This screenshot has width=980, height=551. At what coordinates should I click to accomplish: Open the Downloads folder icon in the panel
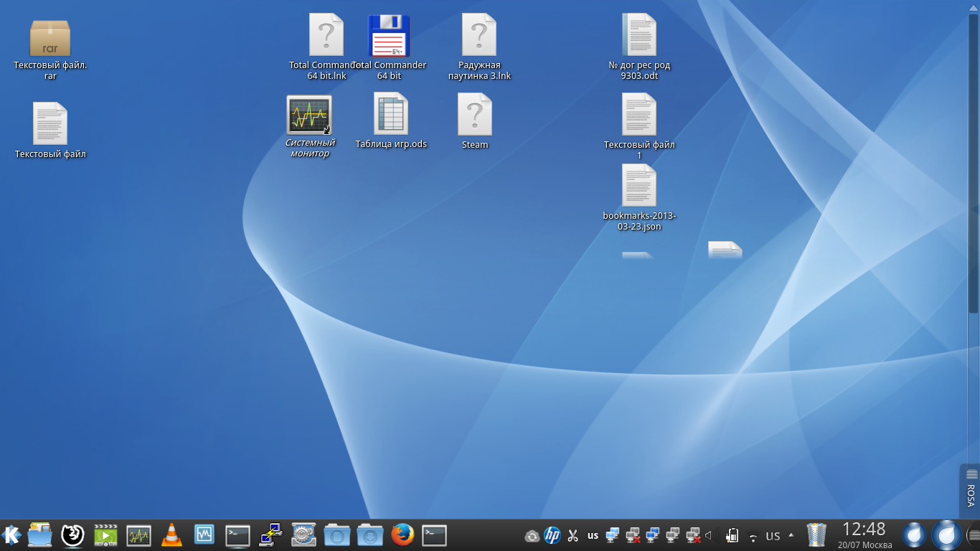pyautogui.click(x=369, y=535)
